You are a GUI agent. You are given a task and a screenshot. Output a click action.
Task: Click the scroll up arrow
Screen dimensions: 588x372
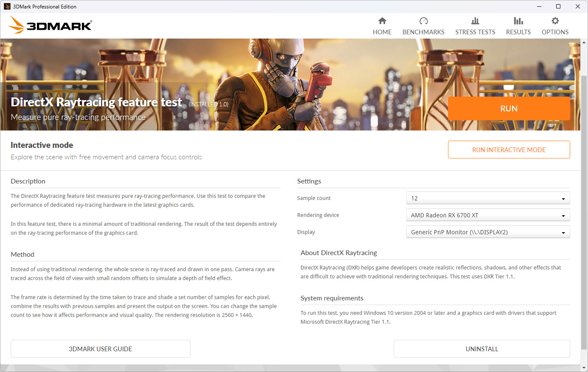click(584, 42)
